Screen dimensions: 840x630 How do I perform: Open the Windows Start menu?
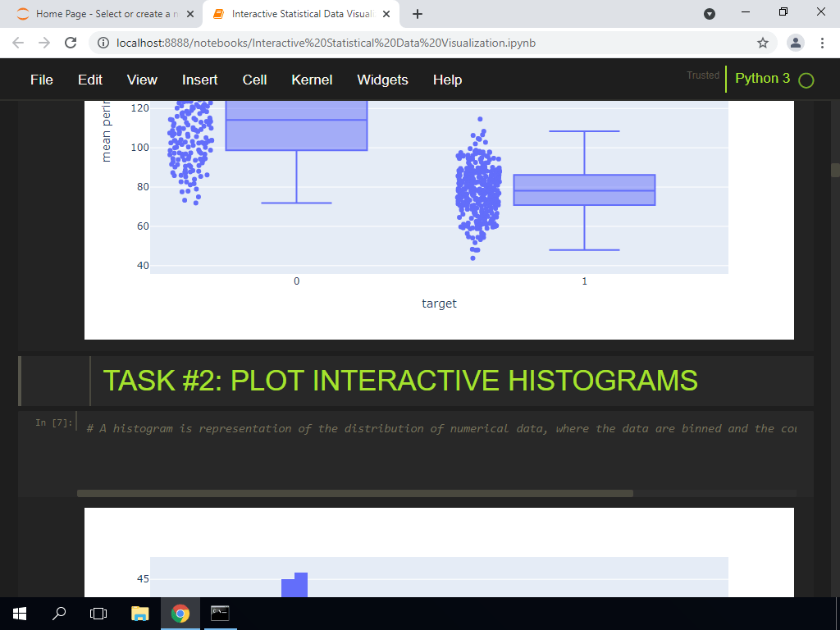click(x=18, y=613)
